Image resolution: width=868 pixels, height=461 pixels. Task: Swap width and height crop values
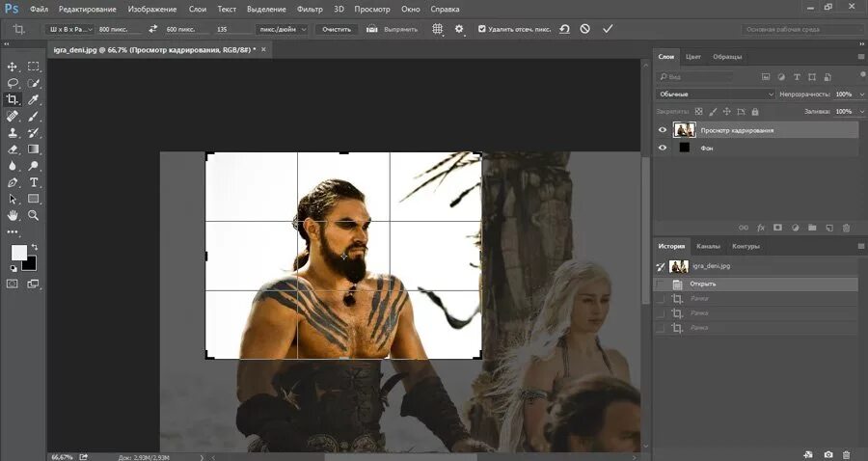click(x=152, y=29)
